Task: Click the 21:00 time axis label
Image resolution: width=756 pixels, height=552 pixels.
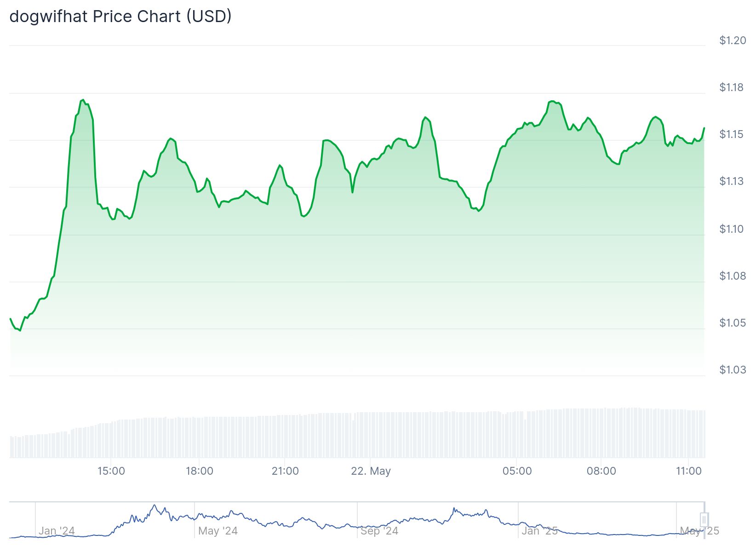Action: point(285,471)
